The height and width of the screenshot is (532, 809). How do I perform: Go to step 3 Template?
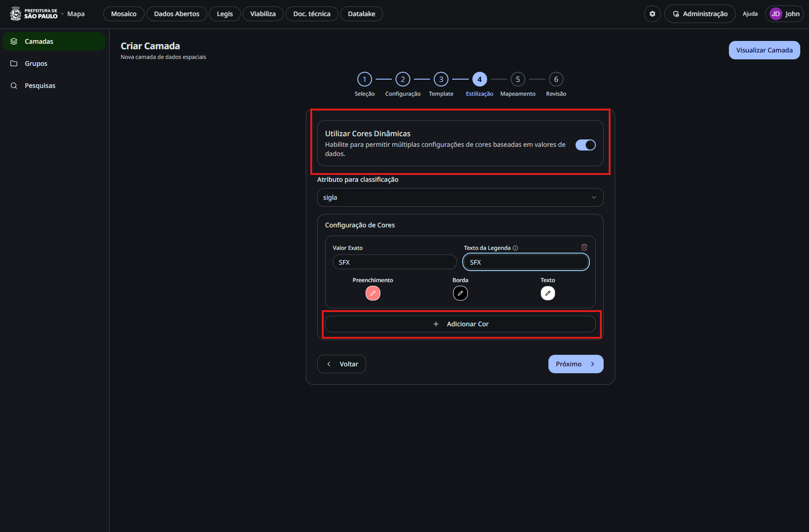tap(441, 79)
